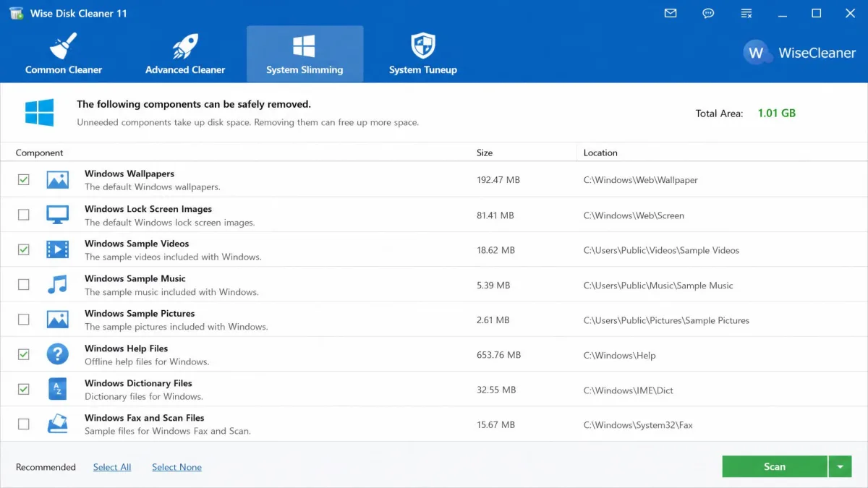
Task: Check the Windows Lock Screen Images checkbox
Action: 24,215
